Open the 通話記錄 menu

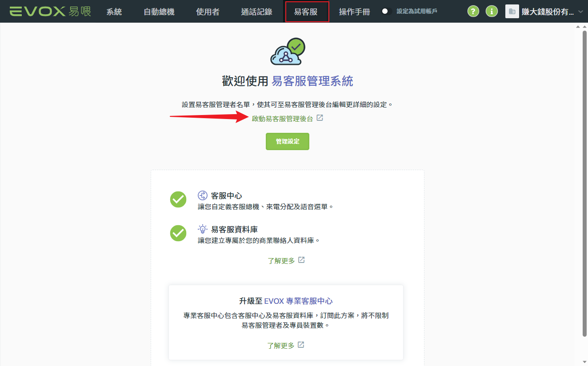pos(256,12)
